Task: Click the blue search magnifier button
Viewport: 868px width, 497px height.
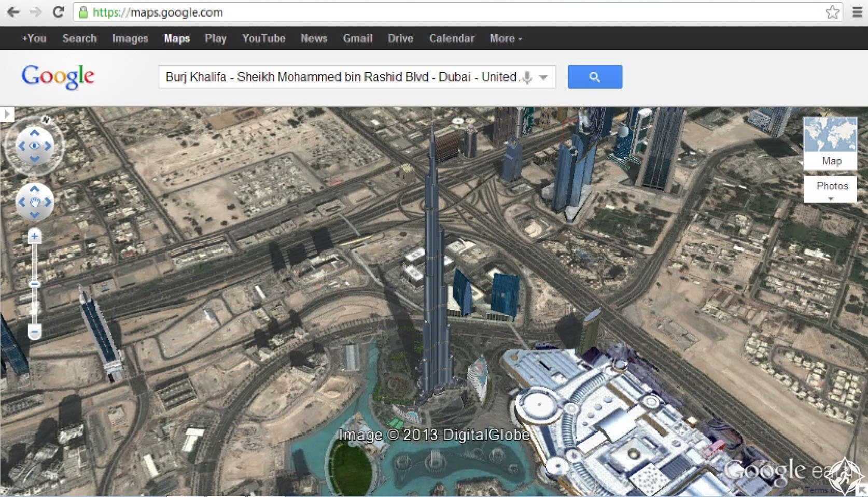Action: (595, 77)
